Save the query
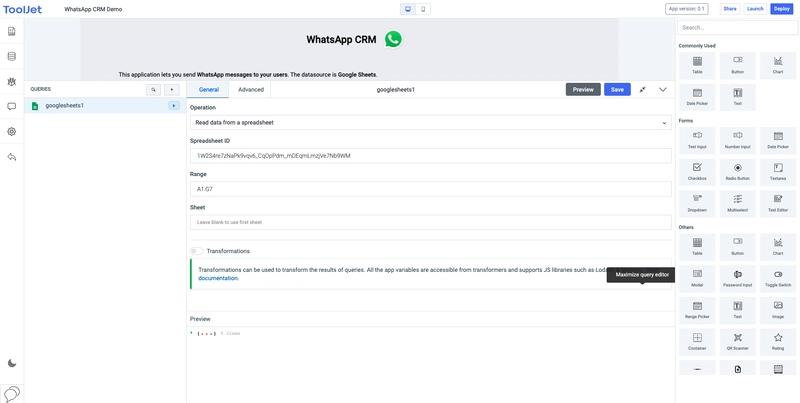The width and height of the screenshot is (800, 403). (x=617, y=89)
